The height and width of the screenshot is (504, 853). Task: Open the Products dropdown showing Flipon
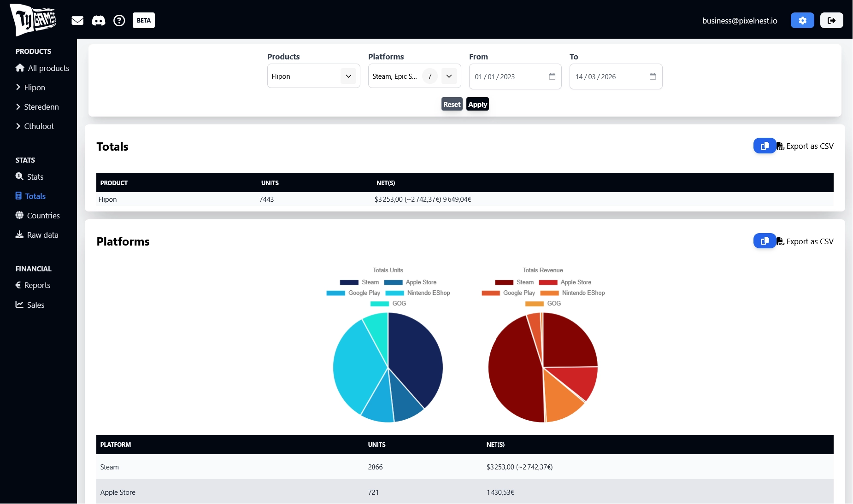(313, 76)
